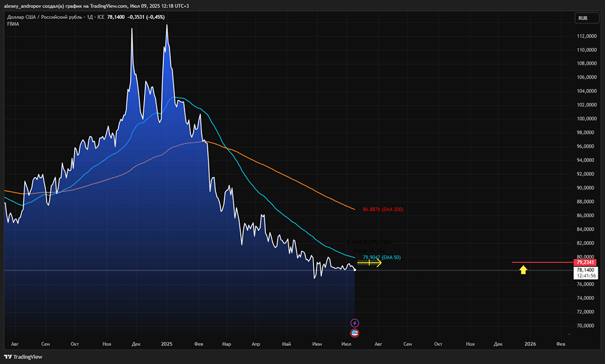Click the US flag economic event icon
This screenshot has height=364, width=605.
(x=355, y=333)
